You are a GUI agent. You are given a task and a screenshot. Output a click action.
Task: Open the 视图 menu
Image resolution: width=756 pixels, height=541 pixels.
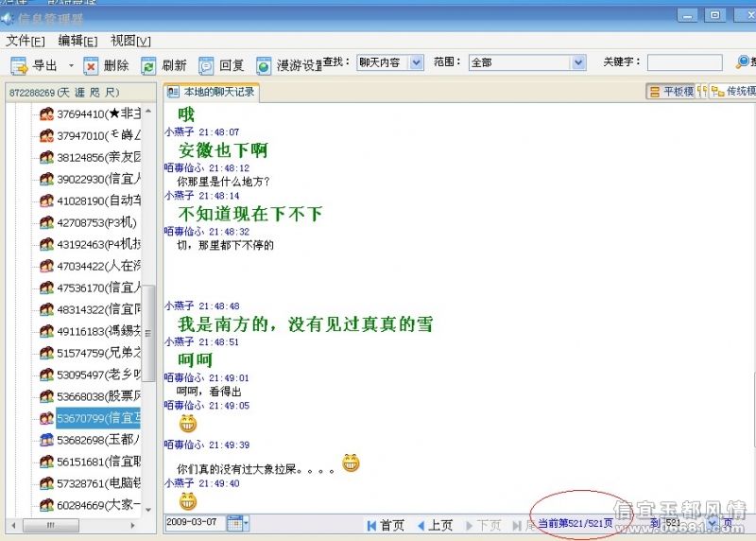coord(130,41)
